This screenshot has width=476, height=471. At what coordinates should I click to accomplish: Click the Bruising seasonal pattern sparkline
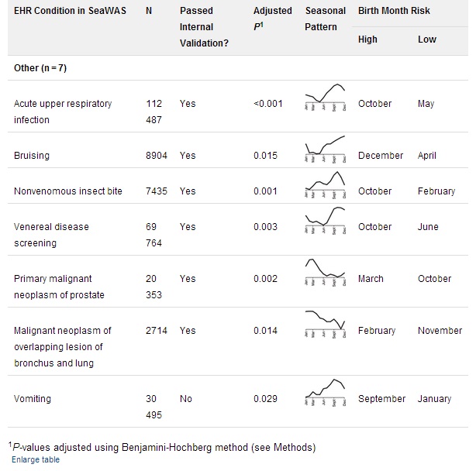[325, 147]
